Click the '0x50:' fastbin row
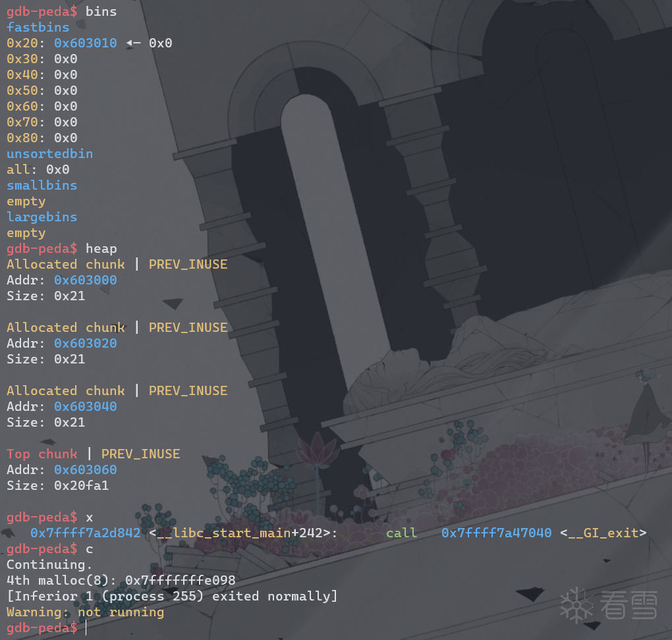Viewport: 672px width, 640px height. coord(42,91)
